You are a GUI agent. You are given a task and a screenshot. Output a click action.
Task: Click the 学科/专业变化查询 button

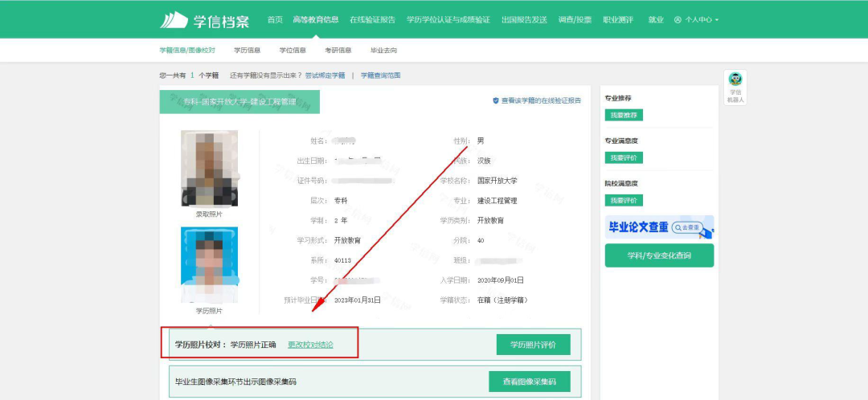pos(659,255)
